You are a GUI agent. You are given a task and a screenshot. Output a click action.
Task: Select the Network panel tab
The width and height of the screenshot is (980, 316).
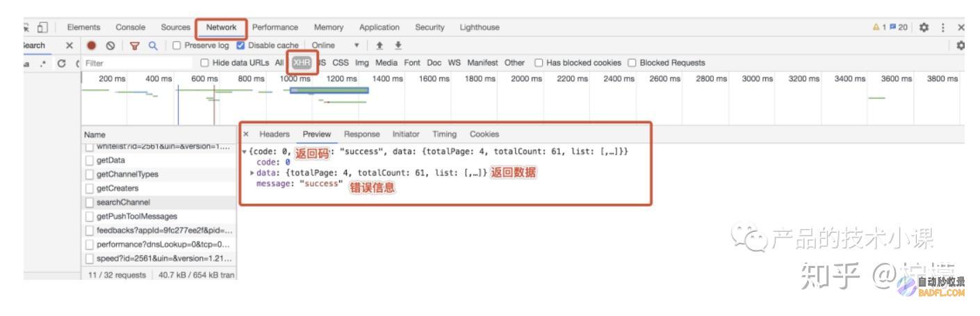pos(221,26)
